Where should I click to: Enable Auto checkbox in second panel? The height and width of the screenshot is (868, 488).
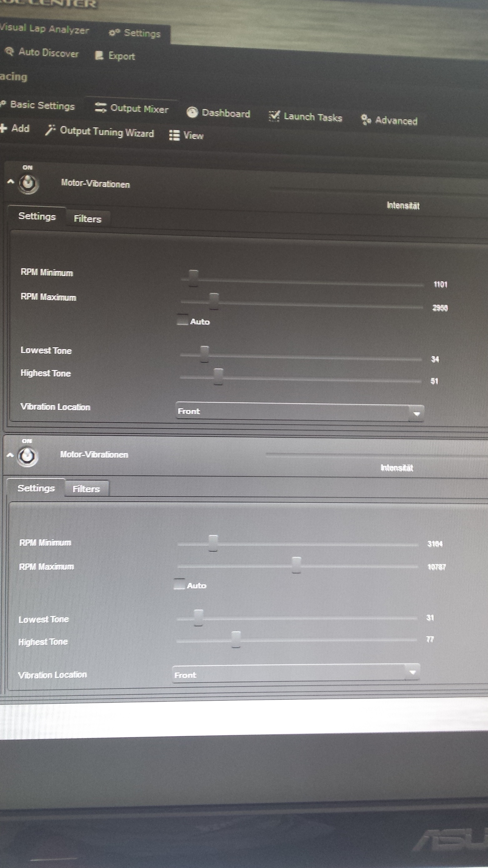click(179, 584)
